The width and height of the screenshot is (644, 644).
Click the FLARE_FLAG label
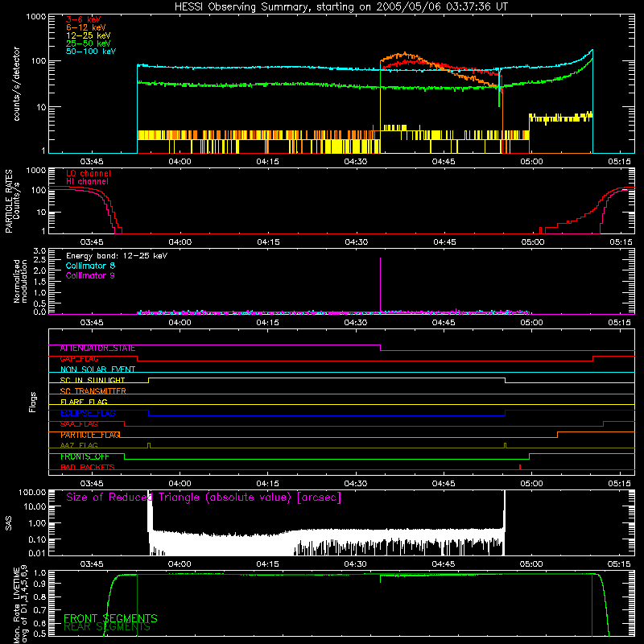[84, 402]
